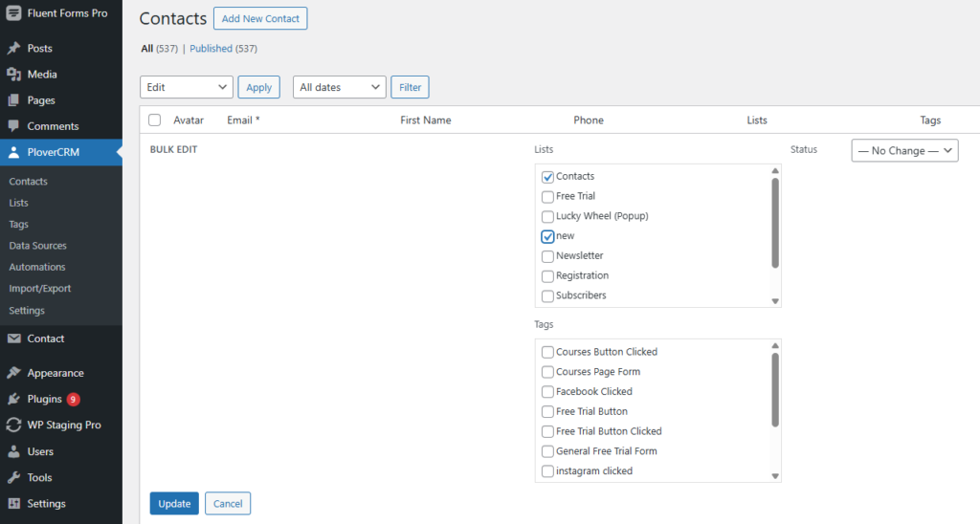Image resolution: width=980 pixels, height=524 pixels.
Task: Toggle the select all contacts header checkbox
Action: tap(154, 120)
